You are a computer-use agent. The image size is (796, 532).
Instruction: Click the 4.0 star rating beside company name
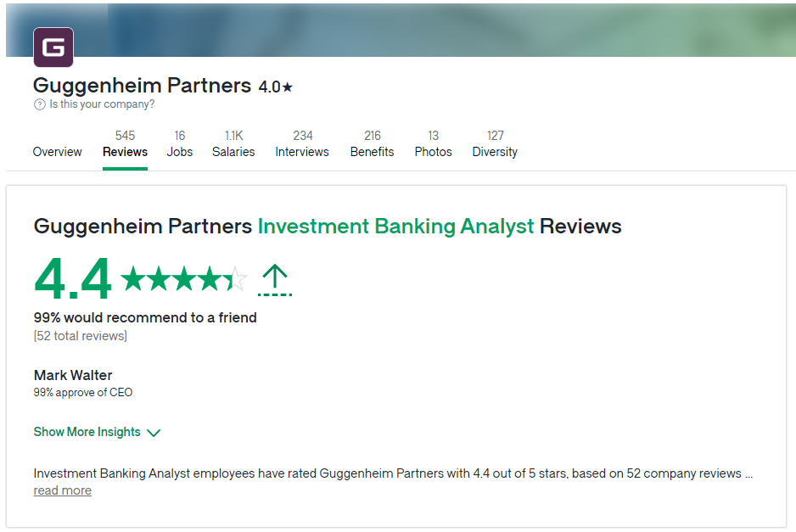(x=277, y=85)
